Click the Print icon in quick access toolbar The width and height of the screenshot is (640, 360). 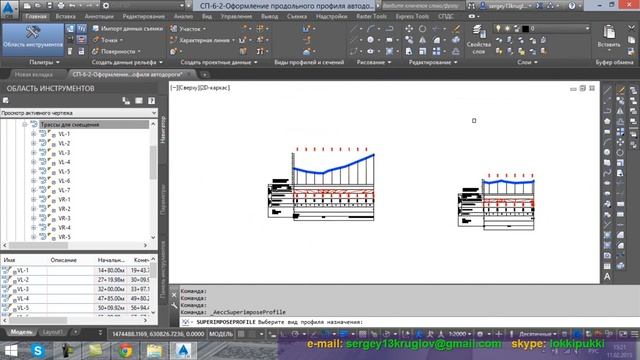tap(61, 6)
